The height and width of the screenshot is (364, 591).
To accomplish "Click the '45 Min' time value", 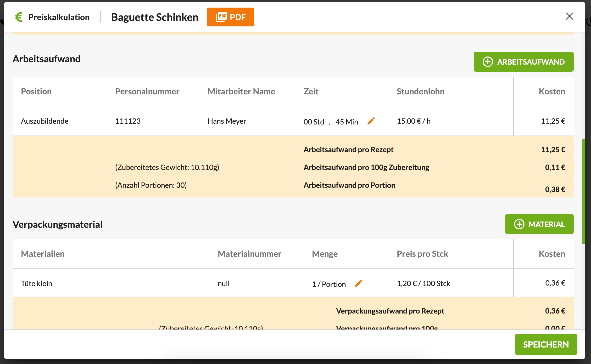I will tap(347, 122).
